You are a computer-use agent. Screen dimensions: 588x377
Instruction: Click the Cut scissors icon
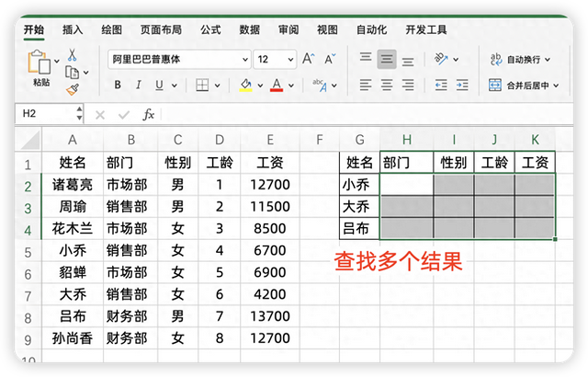tap(72, 55)
